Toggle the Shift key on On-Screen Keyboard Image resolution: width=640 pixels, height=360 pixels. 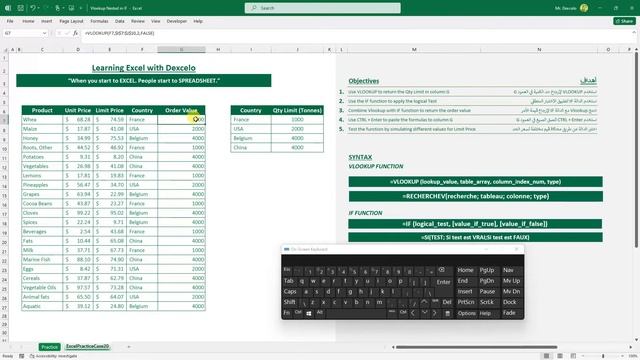[x=289, y=302]
